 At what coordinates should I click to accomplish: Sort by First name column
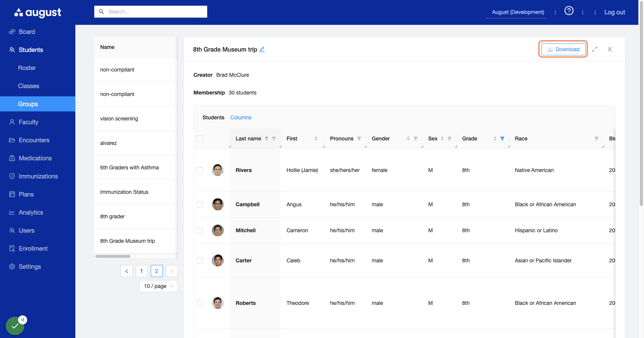[x=316, y=139]
